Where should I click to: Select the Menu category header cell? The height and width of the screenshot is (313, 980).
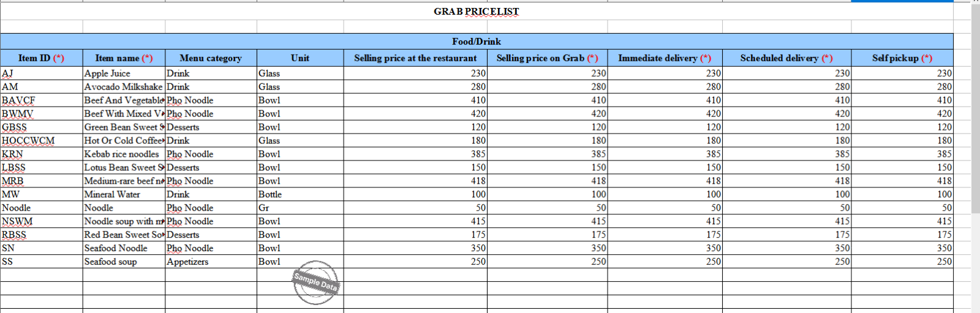pyautogui.click(x=211, y=58)
